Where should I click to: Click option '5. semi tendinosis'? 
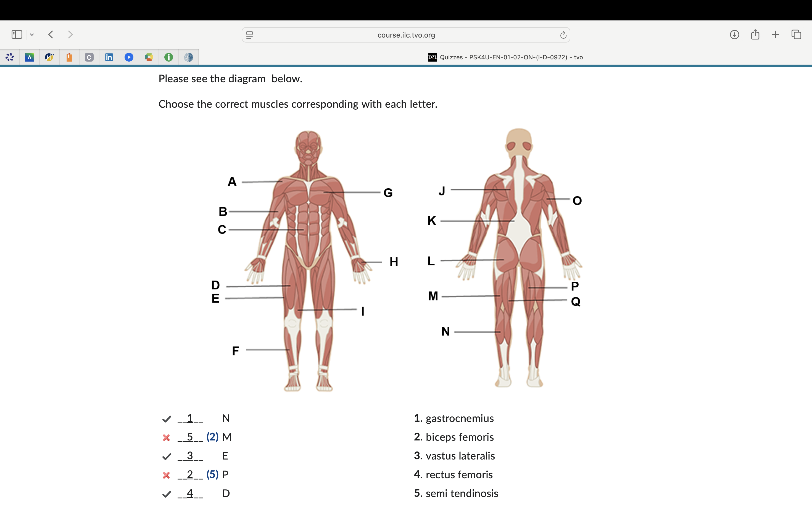[456, 493]
